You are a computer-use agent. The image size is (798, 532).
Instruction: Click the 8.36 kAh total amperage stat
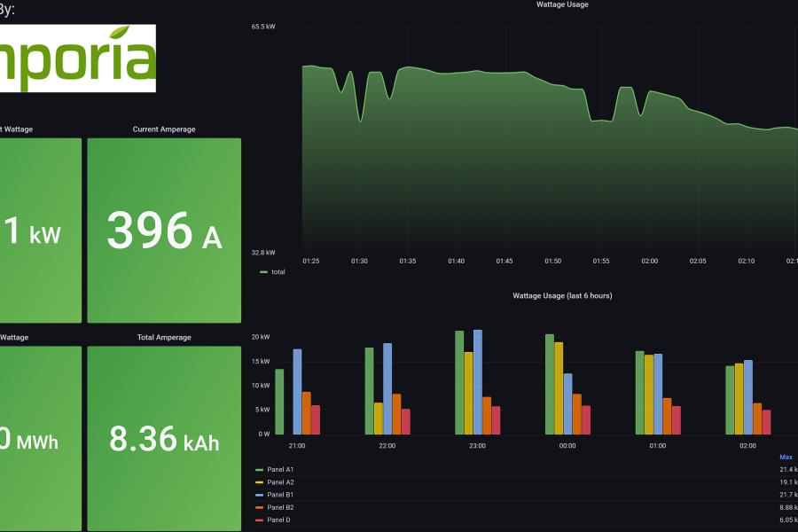(164, 439)
